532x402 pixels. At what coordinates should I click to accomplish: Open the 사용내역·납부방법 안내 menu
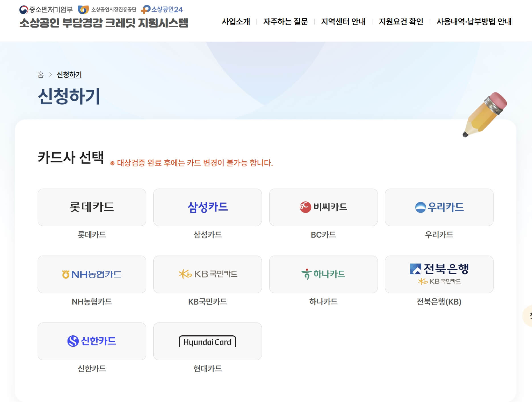pyautogui.click(x=474, y=21)
